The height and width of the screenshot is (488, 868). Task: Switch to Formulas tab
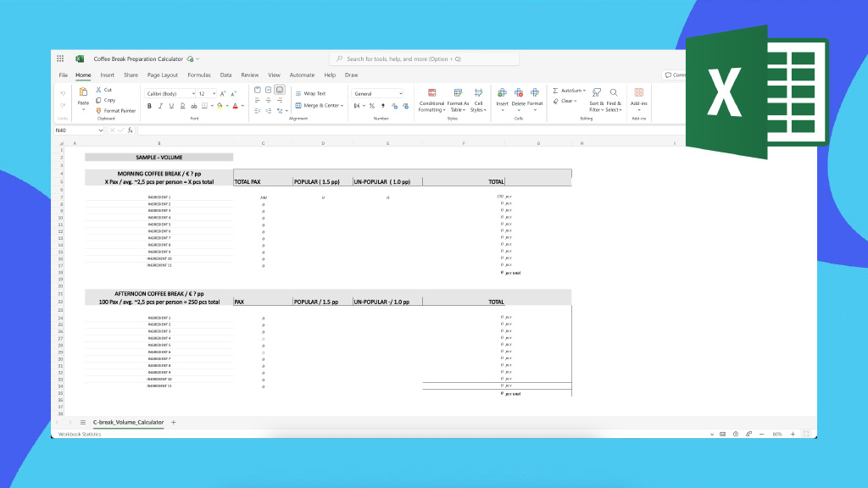[x=198, y=75]
